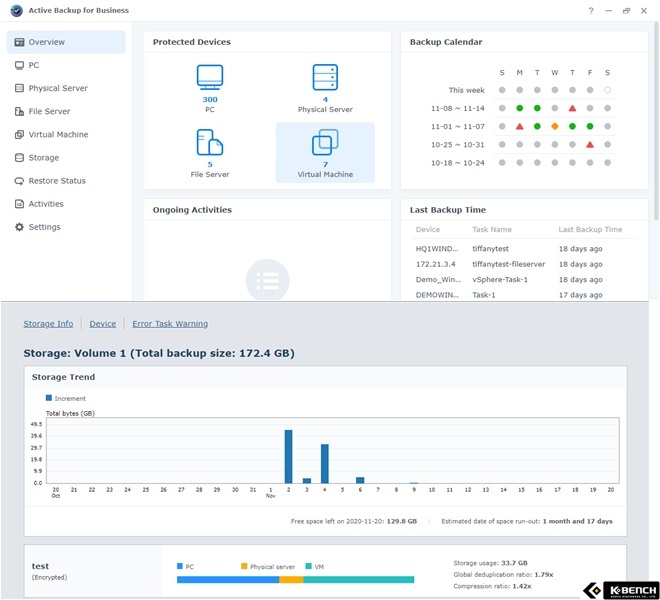Select Virtual Machine in sidebar

pos(66,135)
